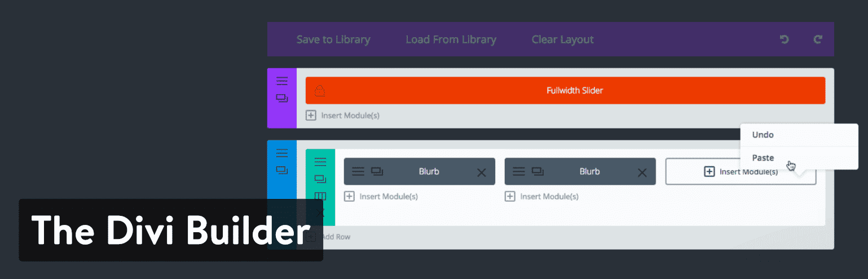The height and width of the screenshot is (279, 868).
Task: Click the redo arrow icon in the purple top bar
Action: [818, 39]
